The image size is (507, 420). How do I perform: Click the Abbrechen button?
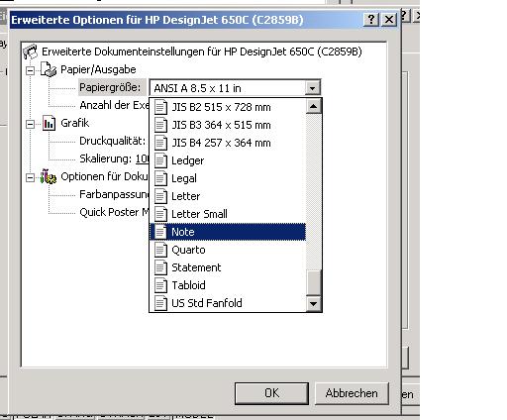[352, 393]
